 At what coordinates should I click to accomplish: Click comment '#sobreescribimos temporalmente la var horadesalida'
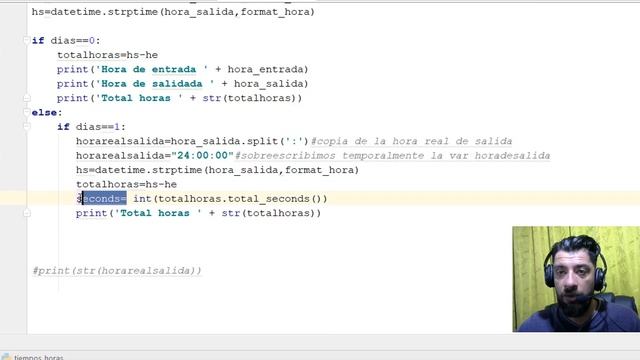pyautogui.click(x=392, y=156)
